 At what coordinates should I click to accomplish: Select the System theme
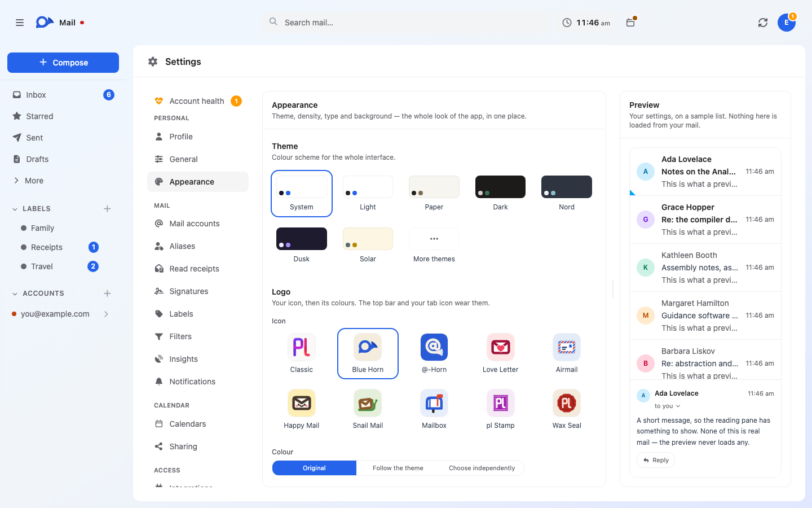pyautogui.click(x=302, y=194)
